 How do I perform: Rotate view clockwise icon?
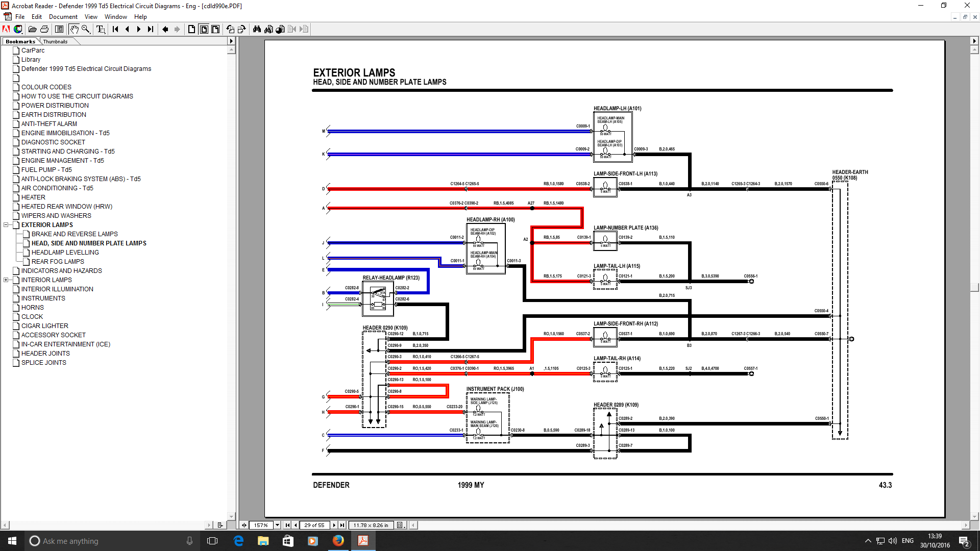(242, 29)
